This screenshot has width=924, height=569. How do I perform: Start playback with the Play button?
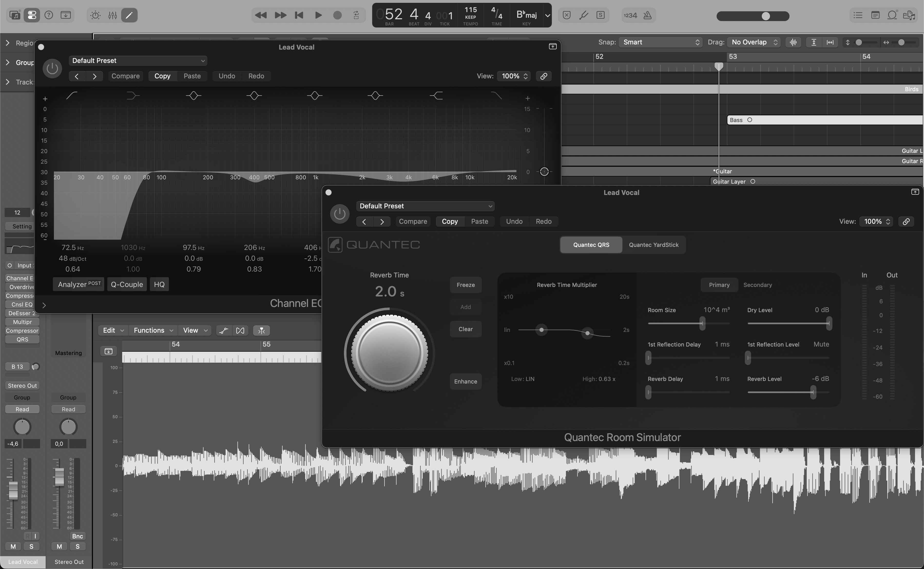(x=319, y=15)
